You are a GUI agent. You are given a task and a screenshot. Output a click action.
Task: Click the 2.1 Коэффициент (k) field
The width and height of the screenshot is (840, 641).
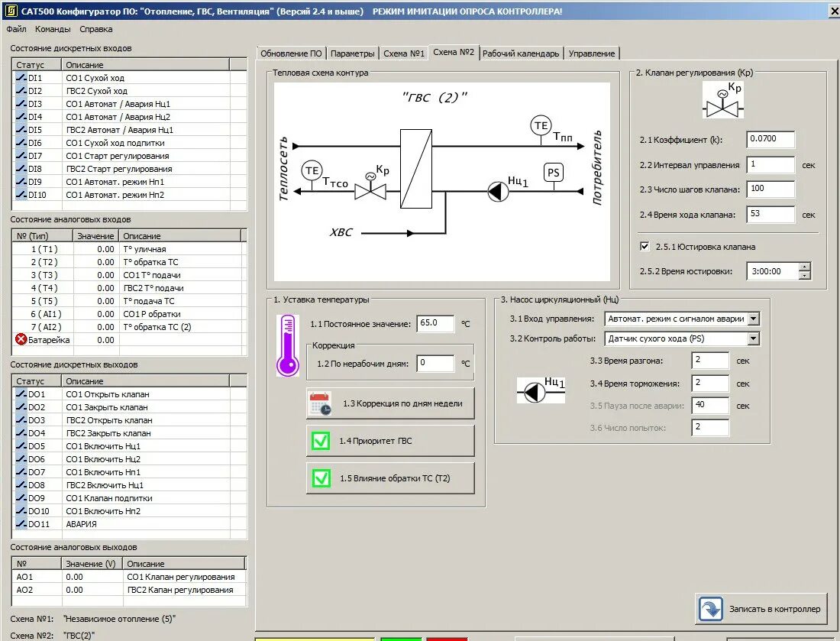(x=771, y=139)
